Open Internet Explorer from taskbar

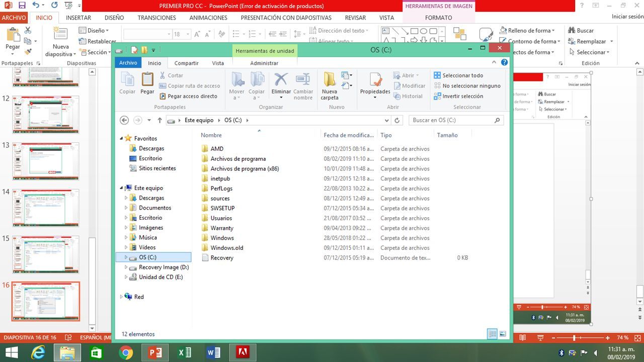point(38,352)
